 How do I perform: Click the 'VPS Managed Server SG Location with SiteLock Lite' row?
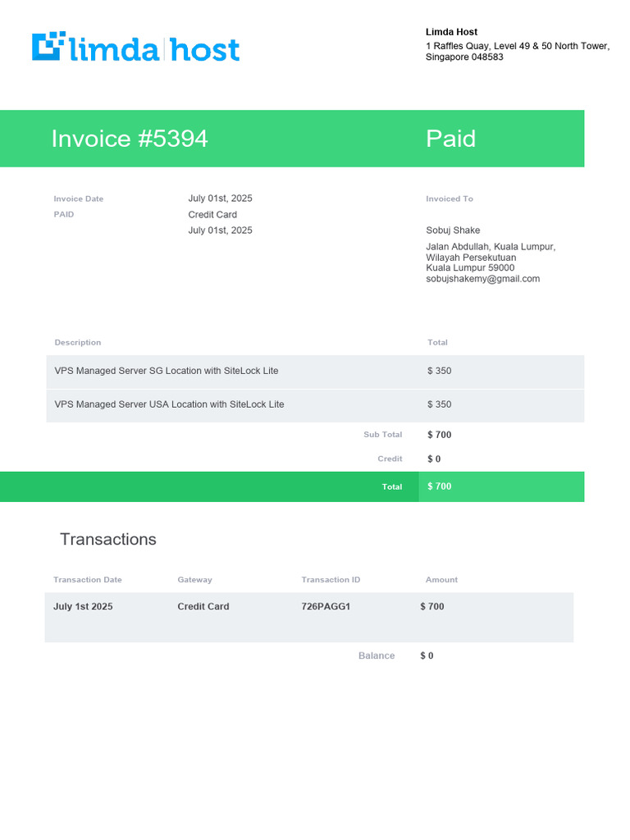coord(315,372)
